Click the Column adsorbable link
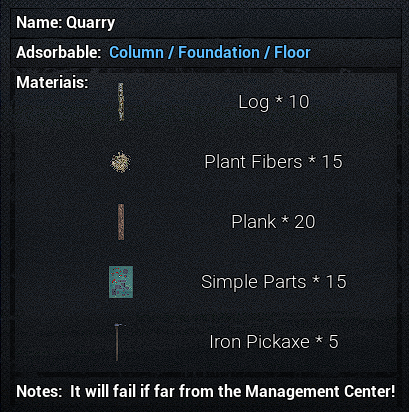409x412 pixels. point(136,53)
